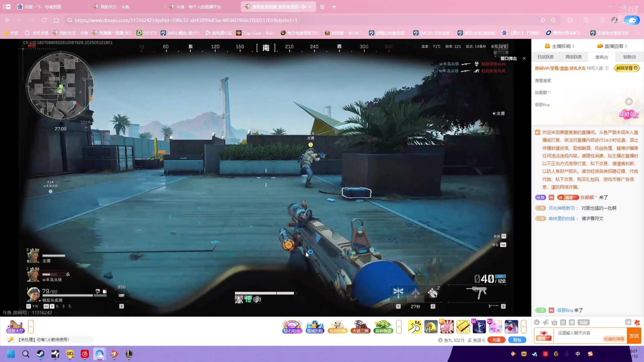
Task: Open the Windows Start menu
Action: click(11, 354)
